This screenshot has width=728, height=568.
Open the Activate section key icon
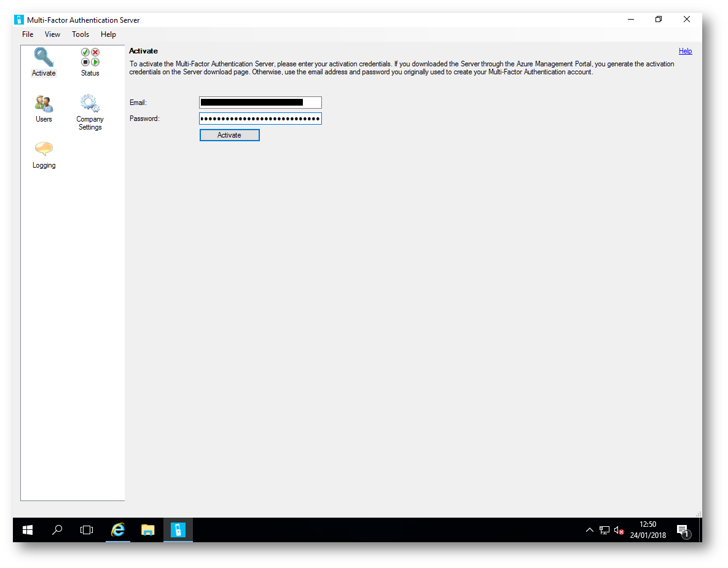tap(44, 58)
